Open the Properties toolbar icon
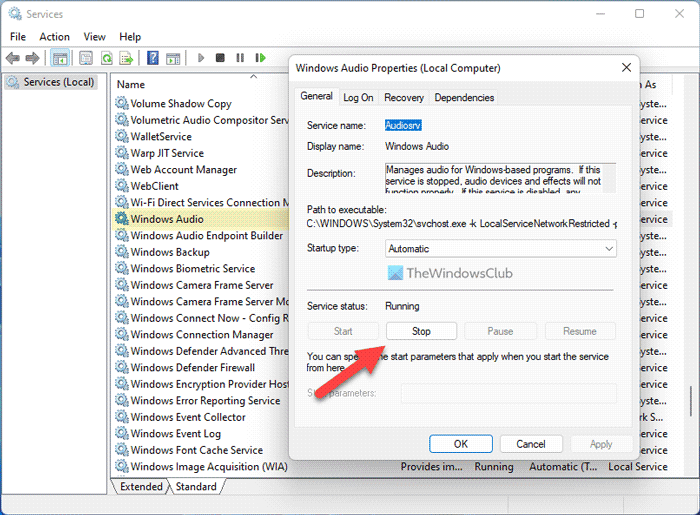 click(x=86, y=58)
